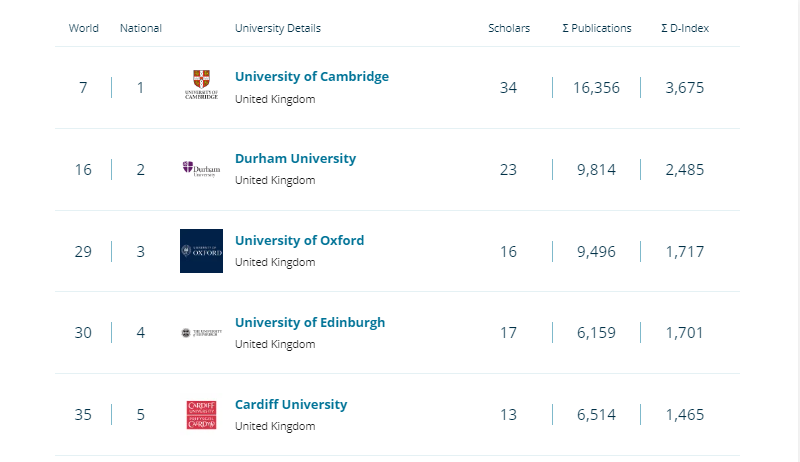Open the University of Edinburgh link

click(309, 322)
